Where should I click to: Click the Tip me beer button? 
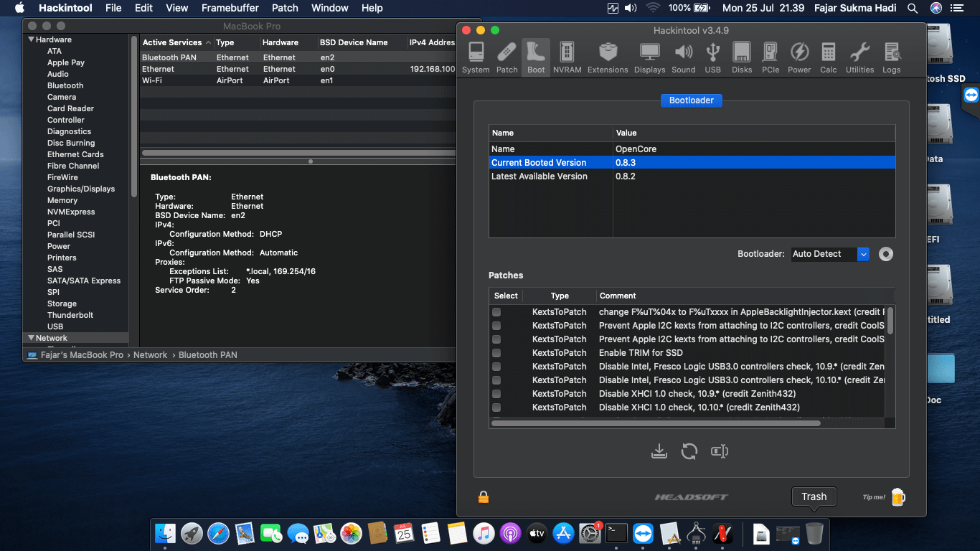tap(885, 496)
